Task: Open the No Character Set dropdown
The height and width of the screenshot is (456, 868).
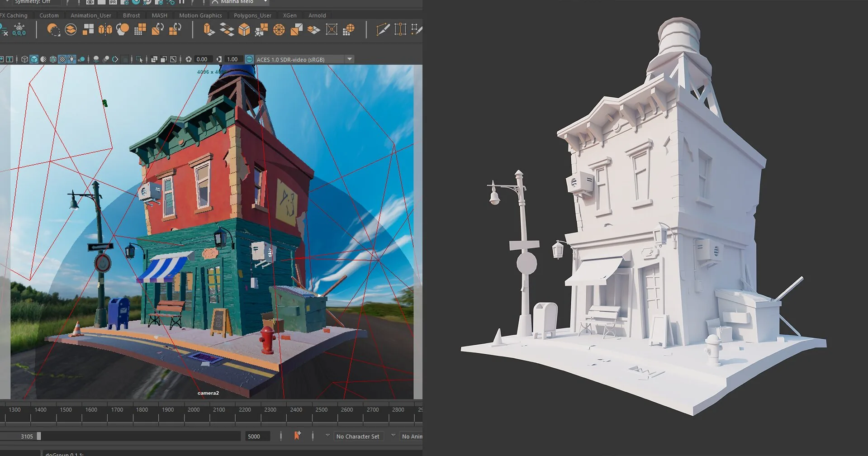Action: [359, 436]
